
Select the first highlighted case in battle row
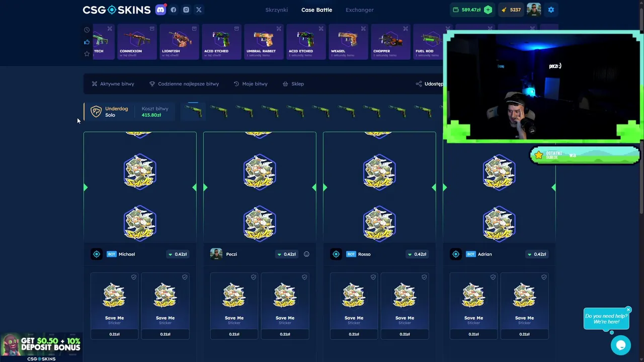(193, 111)
